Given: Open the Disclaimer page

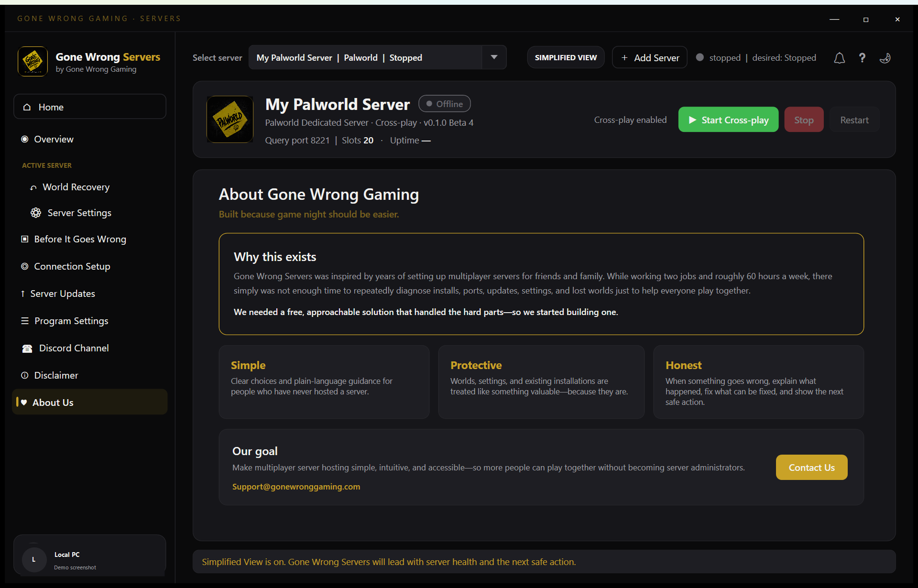Looking at the screenshot, I should click(x=90, y=375).
